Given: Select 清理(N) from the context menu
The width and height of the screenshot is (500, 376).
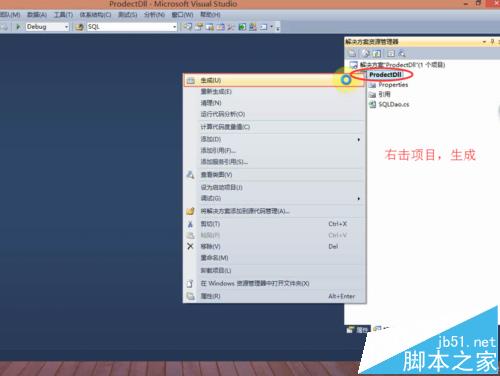Looking at the screenshot, I should (x=275, y=103).
